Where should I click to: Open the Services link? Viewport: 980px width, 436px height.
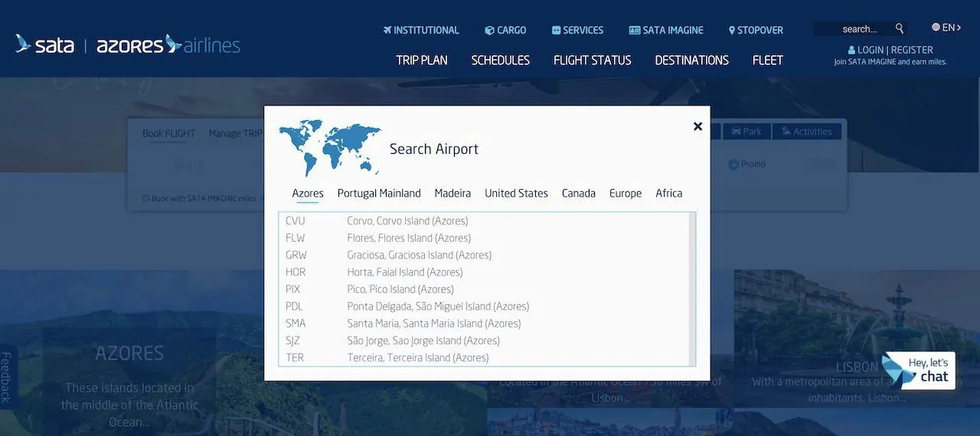577,31
